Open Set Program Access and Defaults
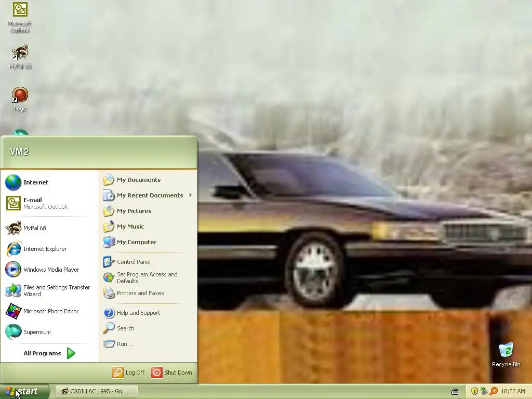The width and height of the screenshot is (532, 399). 148,277
